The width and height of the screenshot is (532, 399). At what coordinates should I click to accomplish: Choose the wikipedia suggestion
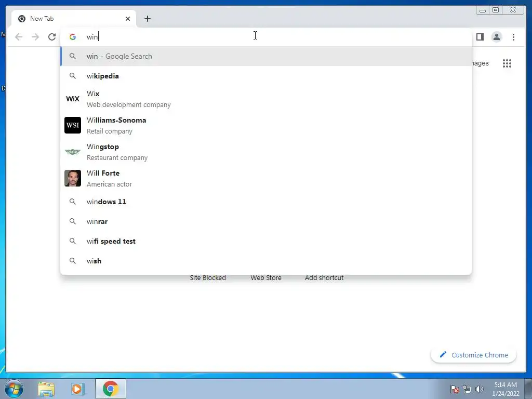click(x=266, y=76)
